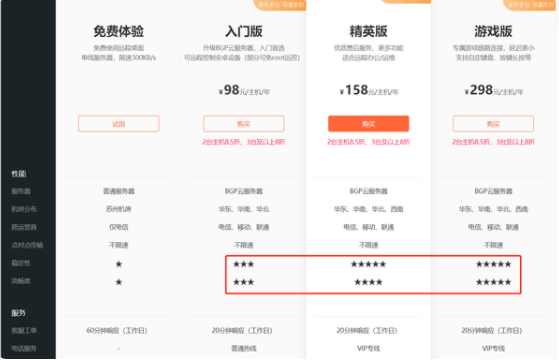Click the ¥298 price of 游戏版
This screenshot has width=559, height=360.
[494, 90]
